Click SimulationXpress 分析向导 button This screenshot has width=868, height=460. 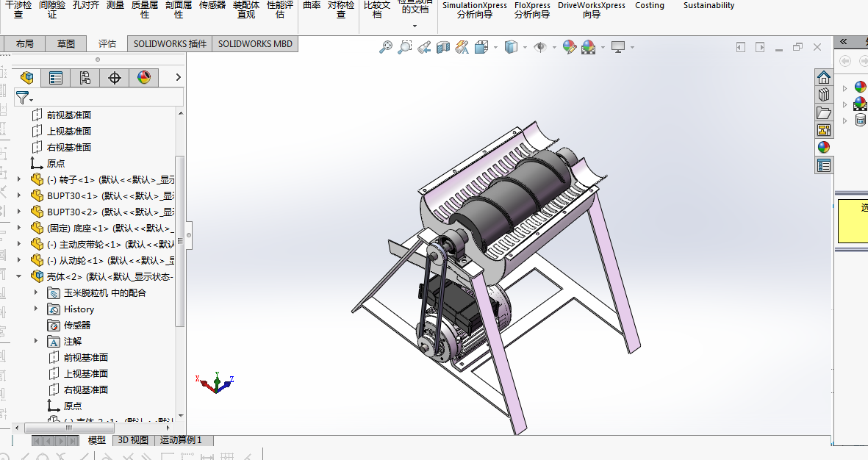[474, 10]
